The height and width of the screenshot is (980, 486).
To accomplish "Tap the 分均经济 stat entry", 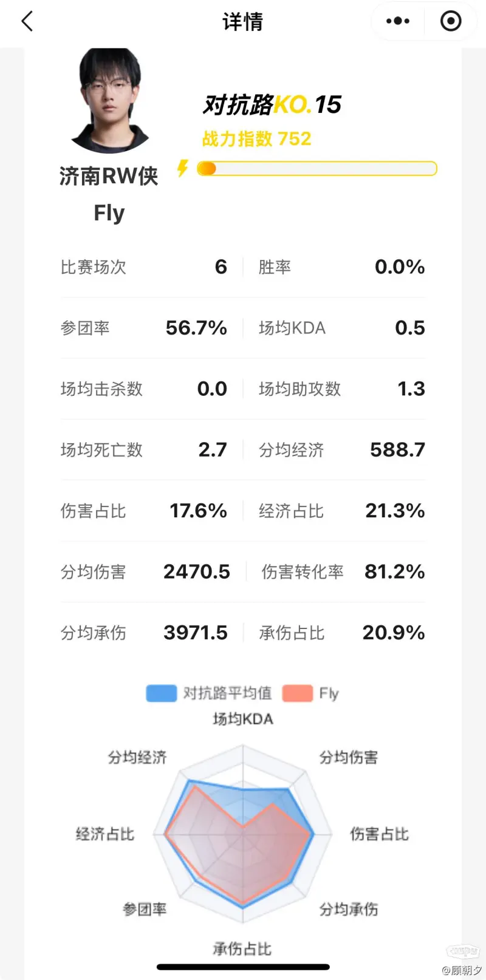I will click(x=341, y=450).
